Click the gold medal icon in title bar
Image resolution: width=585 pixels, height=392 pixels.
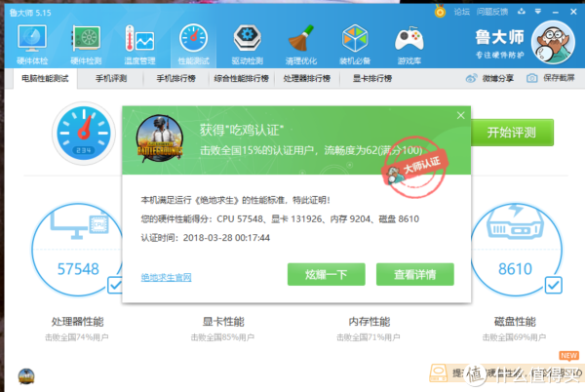click(440, 12)
